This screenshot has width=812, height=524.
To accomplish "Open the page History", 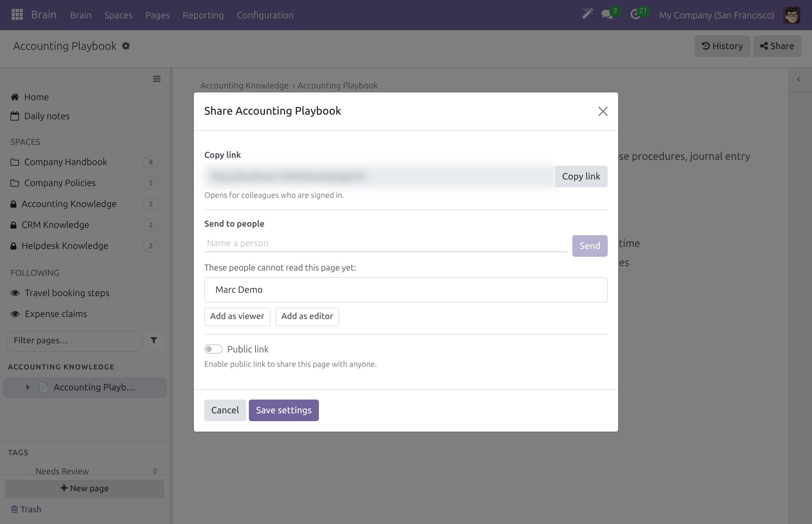I will click(x=722, y=46).
